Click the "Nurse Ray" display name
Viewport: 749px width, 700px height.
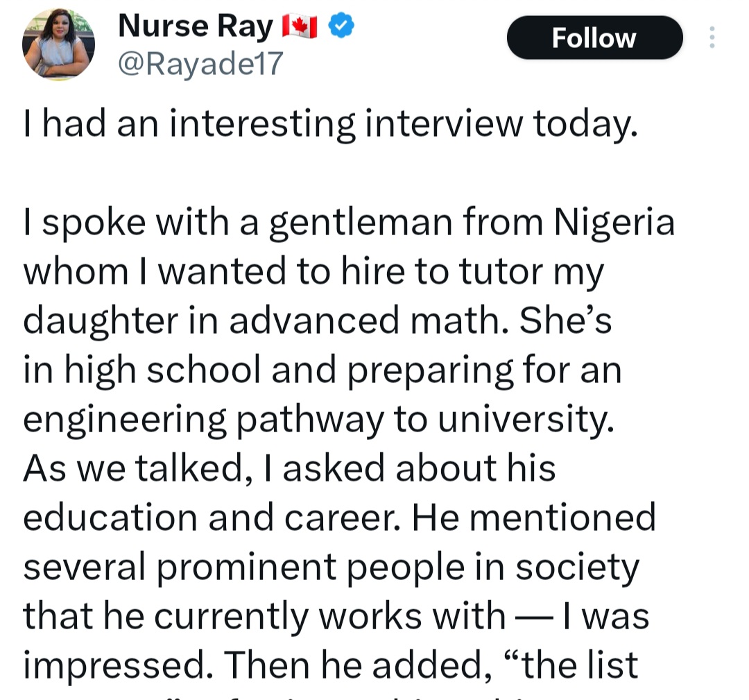[x=196, y=26]
